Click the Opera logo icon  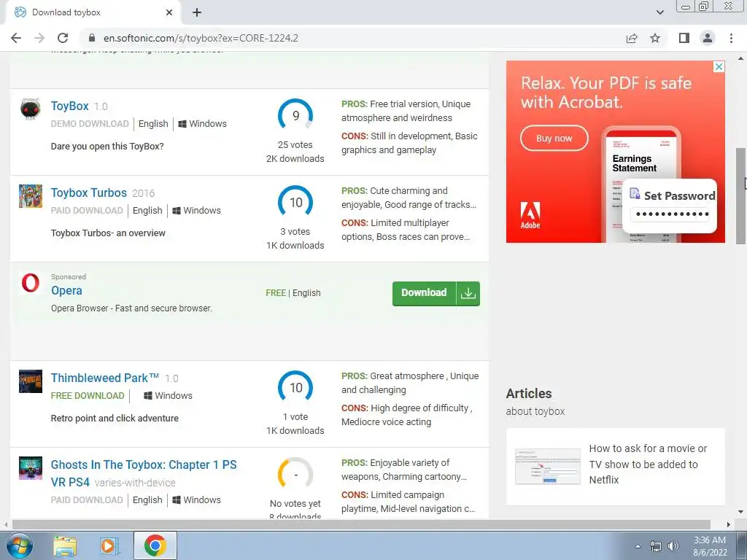tap(31, 283)
